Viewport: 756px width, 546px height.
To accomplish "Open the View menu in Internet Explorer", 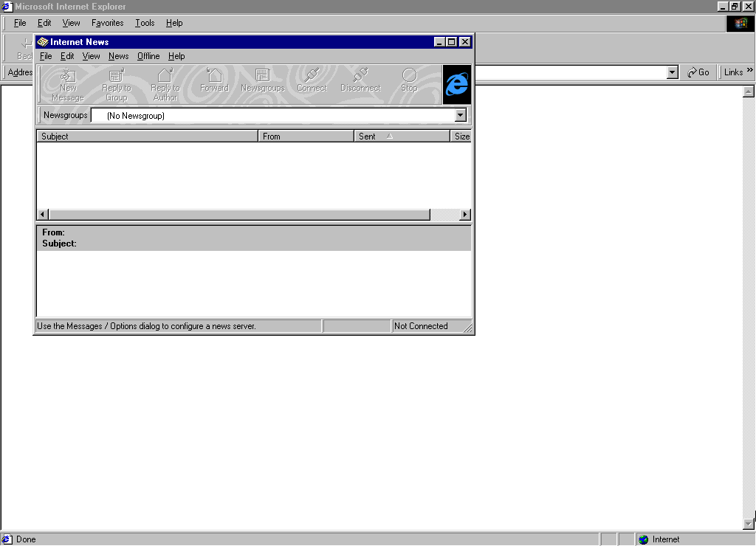I will (x=72, y=23).
